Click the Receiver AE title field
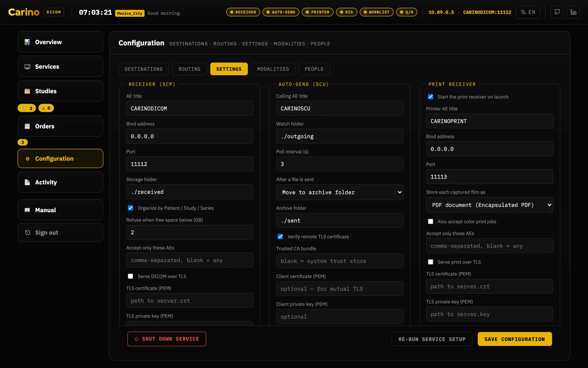Image resolution: width=588 pixels, height=368 pixels. (190, 109)
